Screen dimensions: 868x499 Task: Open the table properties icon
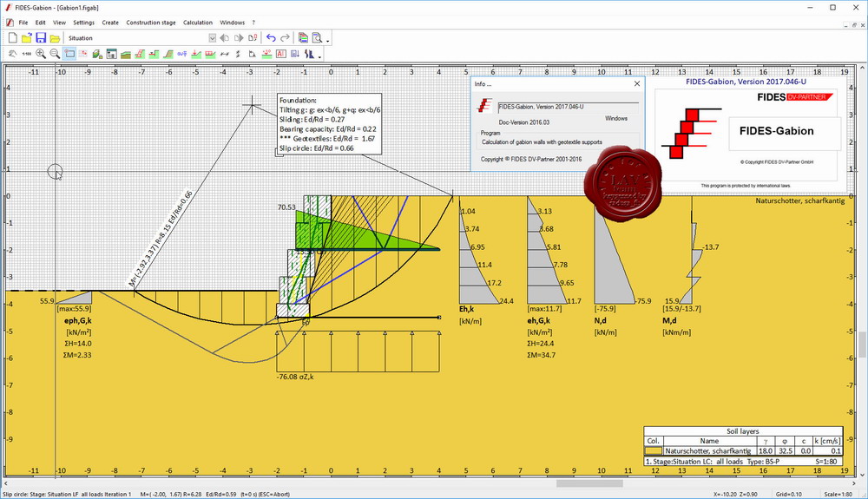111,54
